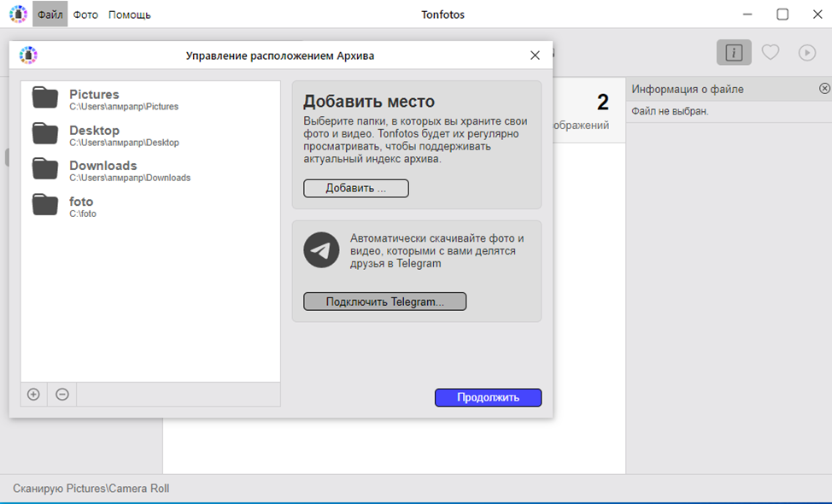The image size is (832, 504).
Task: Click the plus icon to add a location
Action: coord(33,394)
